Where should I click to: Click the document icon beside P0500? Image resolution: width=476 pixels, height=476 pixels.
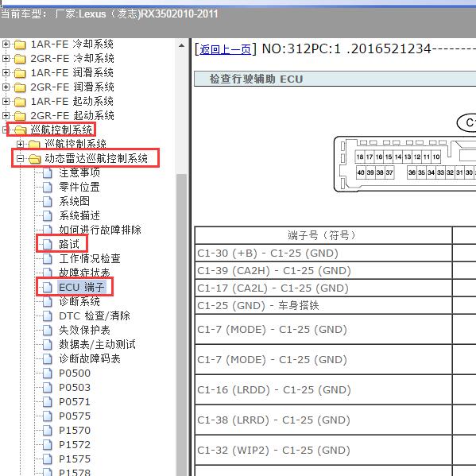point(48,373)
